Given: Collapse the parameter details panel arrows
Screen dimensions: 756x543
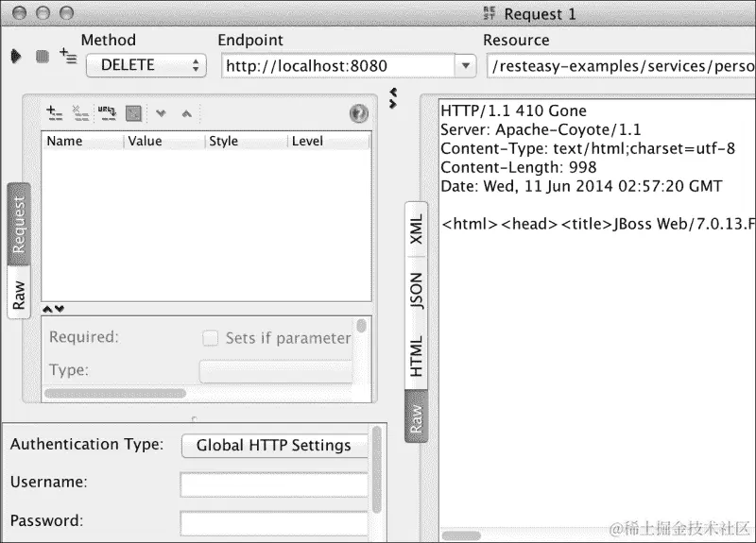Looking at the screenshot, I should point(53,309).
